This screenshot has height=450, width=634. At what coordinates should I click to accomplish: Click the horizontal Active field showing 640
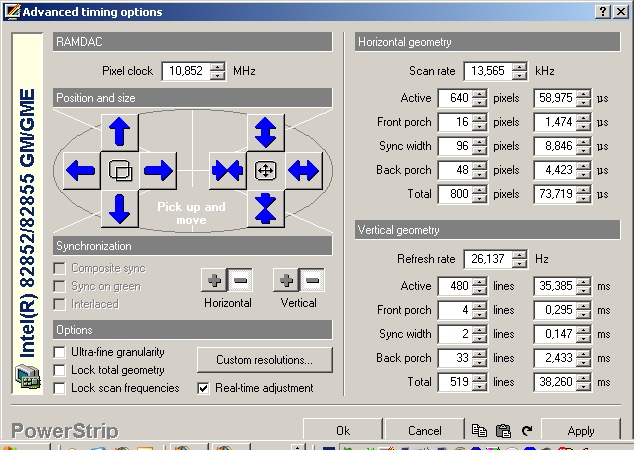[455, 98]
